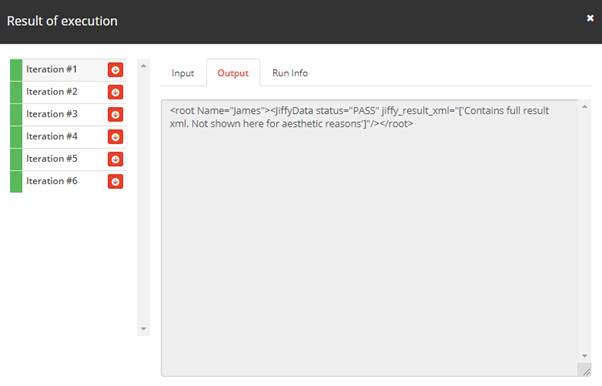Switch to the Input tab
The width and height of the screenshot is (602, 386).
tap(183, 73)
